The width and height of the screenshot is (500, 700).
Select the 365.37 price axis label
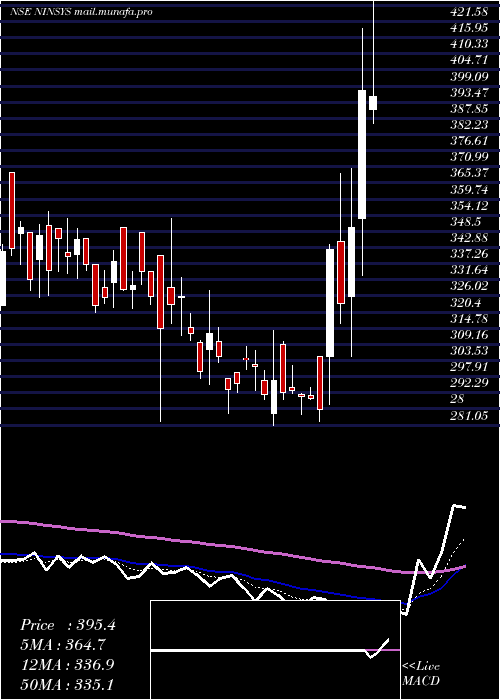pos(469,173)
